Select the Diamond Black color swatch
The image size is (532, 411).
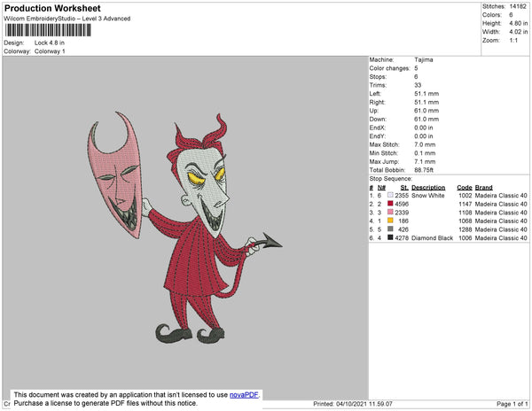click(390, 237)
